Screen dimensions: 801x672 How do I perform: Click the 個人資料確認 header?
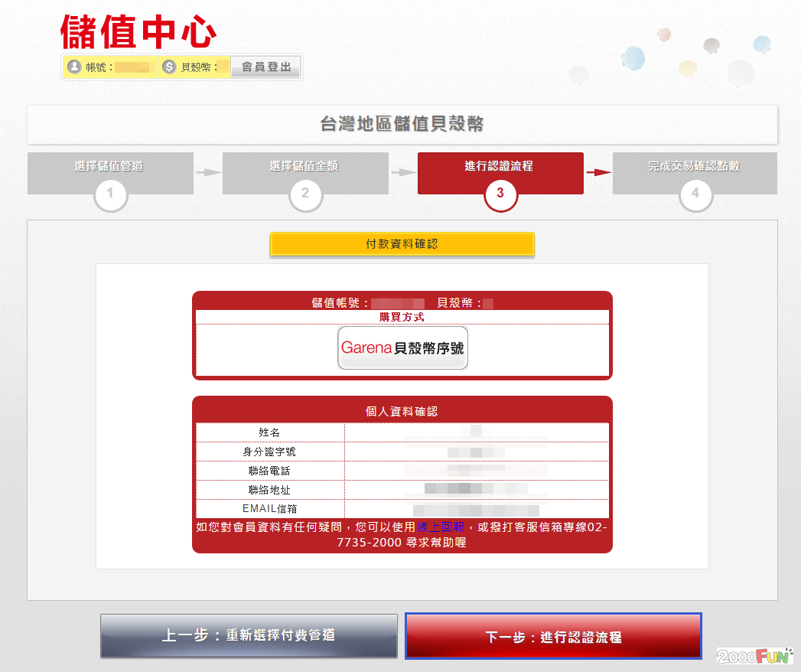click(x=402, y=411)
